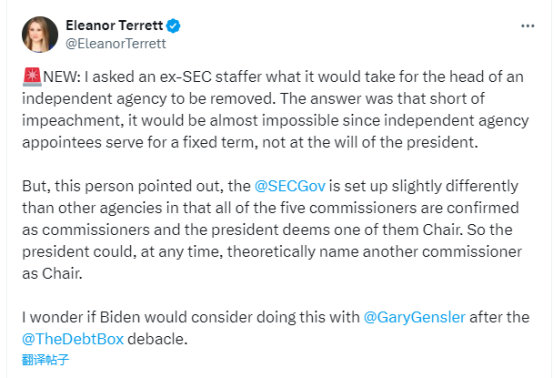Click the word 'theoretically' in the tweet
This screenshot has height=378, width=554.
(271, 252)
